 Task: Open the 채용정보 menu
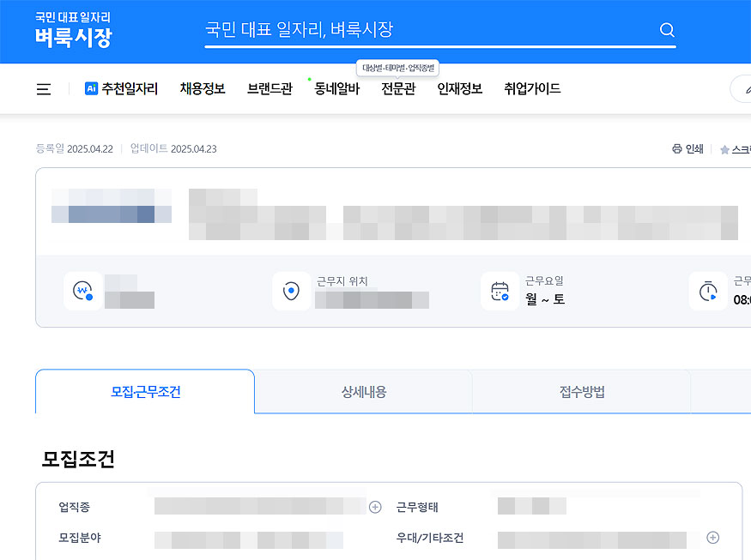[203, 88]
